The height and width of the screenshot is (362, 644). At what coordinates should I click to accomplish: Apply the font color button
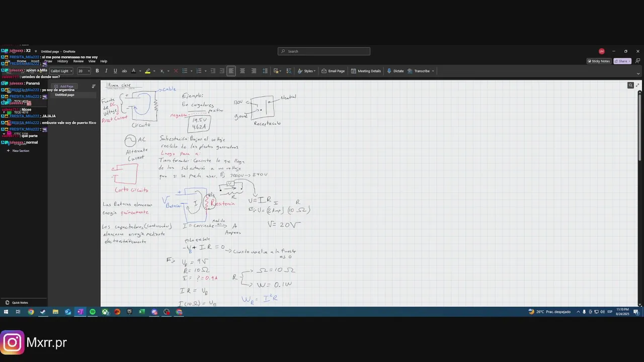tap(133, 71)
